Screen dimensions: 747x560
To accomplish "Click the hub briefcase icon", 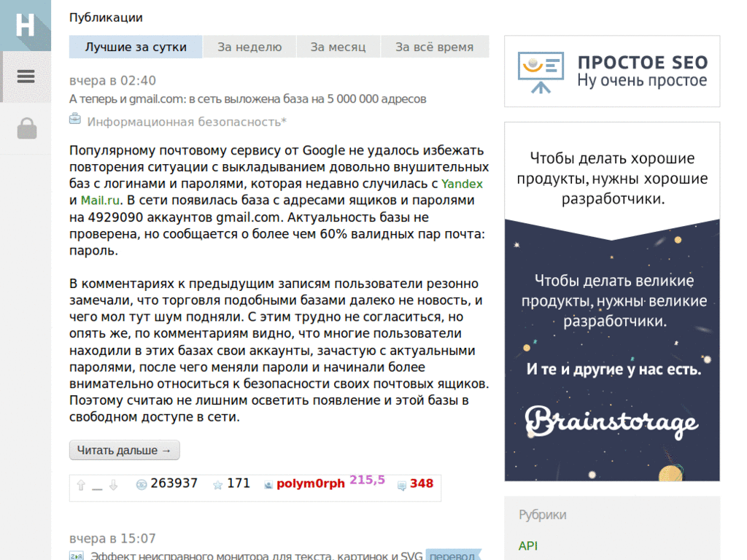I will coord(75,118).
